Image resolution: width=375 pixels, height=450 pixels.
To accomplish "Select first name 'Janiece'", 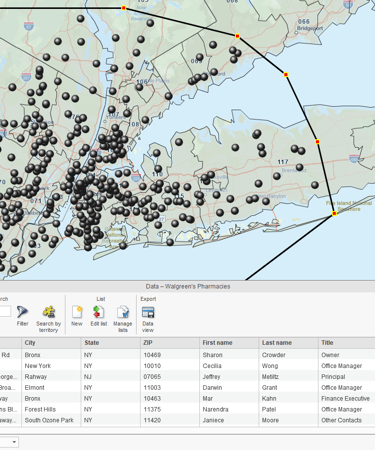I will (x=213, y=420).
